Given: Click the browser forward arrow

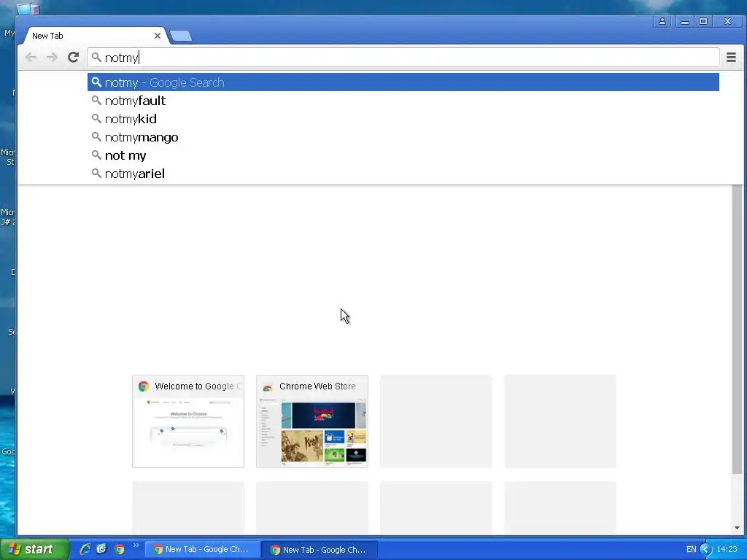Looking at the screenshot, I should 52,57.
